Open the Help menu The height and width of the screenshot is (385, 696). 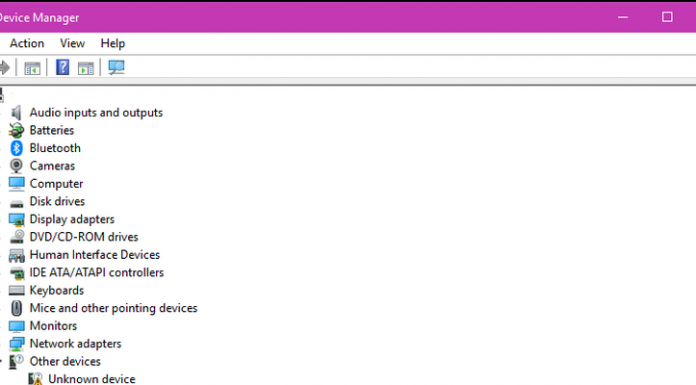[x=113, y=44]
